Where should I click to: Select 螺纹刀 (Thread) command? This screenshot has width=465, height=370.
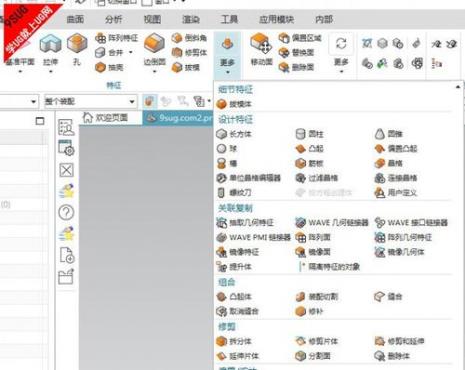[x=234, y=193]
